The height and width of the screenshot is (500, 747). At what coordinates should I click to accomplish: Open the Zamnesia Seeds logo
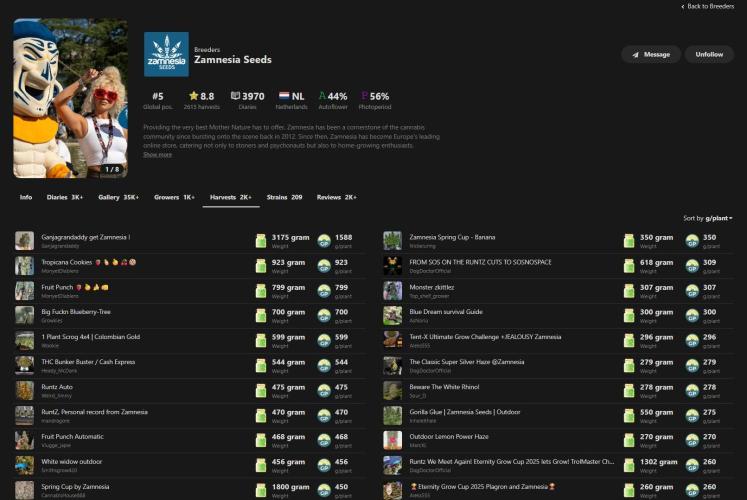[x=166, y=54]
